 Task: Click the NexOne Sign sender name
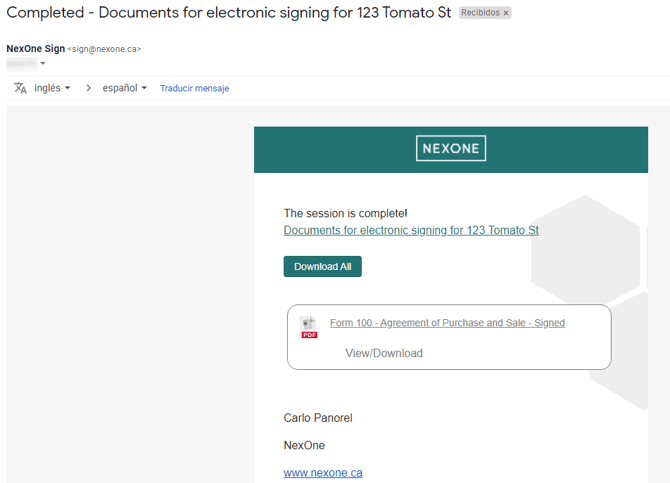point(35,48)
